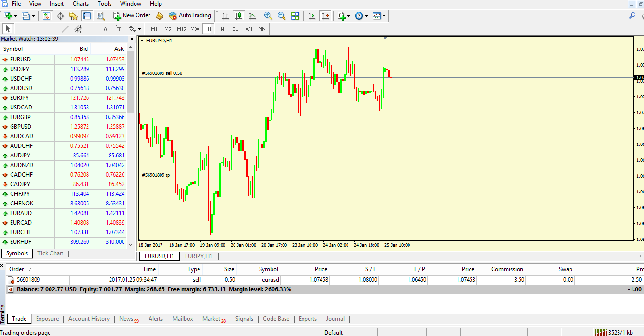Toggle the chart shift feature
This screenshot has height=336, width=644.
[x=326, y=15]
